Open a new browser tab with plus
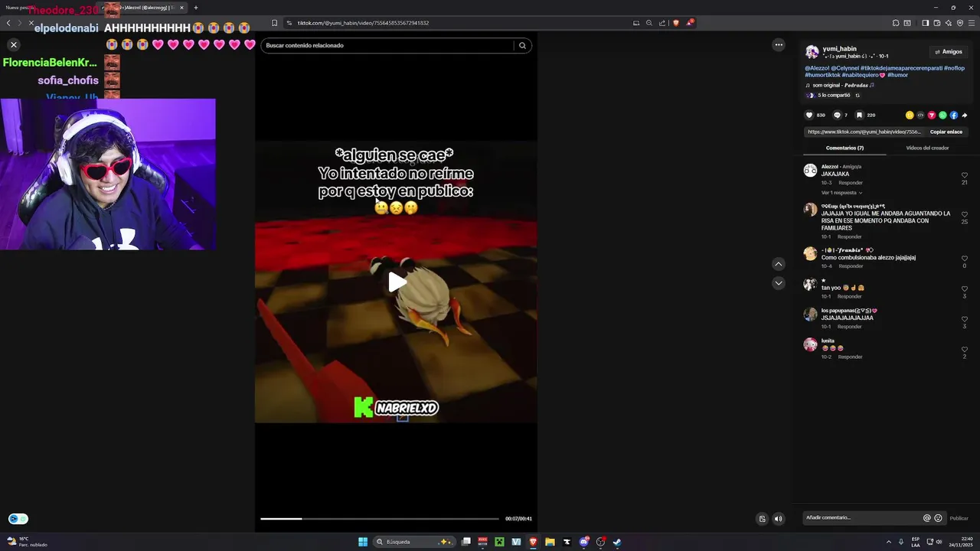The height and width of the screenshot is (551, 980). coord(195,8)
